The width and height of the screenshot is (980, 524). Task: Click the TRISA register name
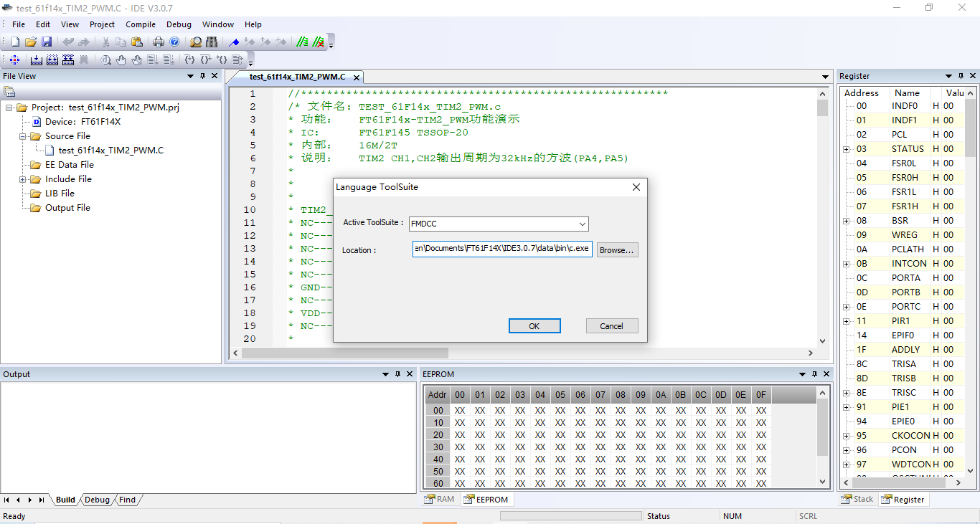coord(904,364)
